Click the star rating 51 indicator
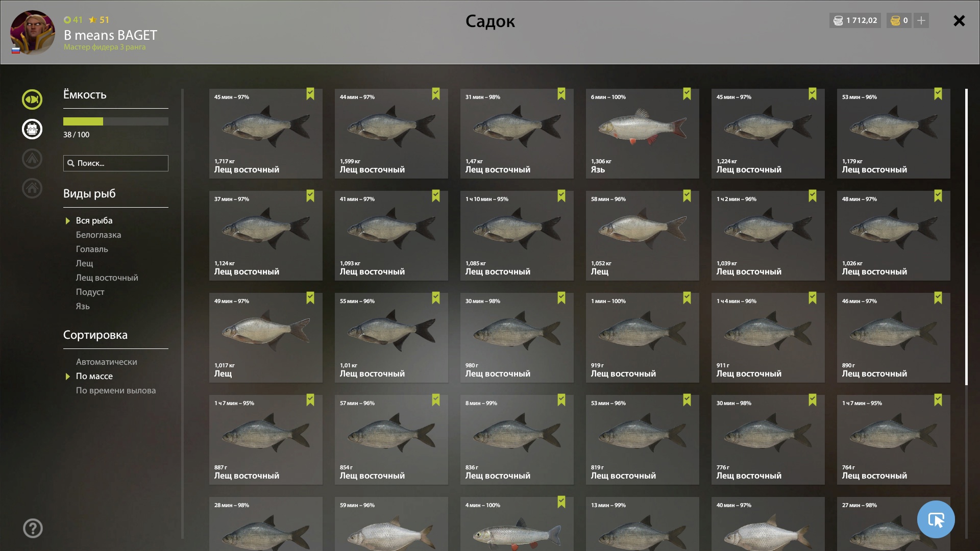Viewport: 980px width, 551px height. (x=99, y=20)
